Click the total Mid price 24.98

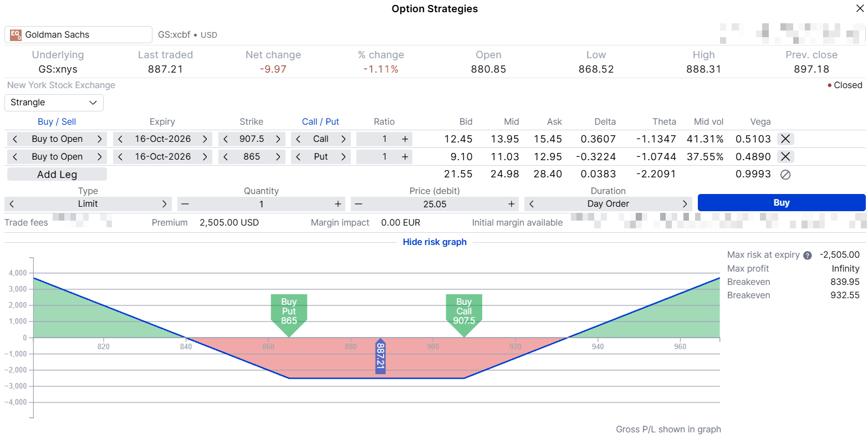point(505,174)
